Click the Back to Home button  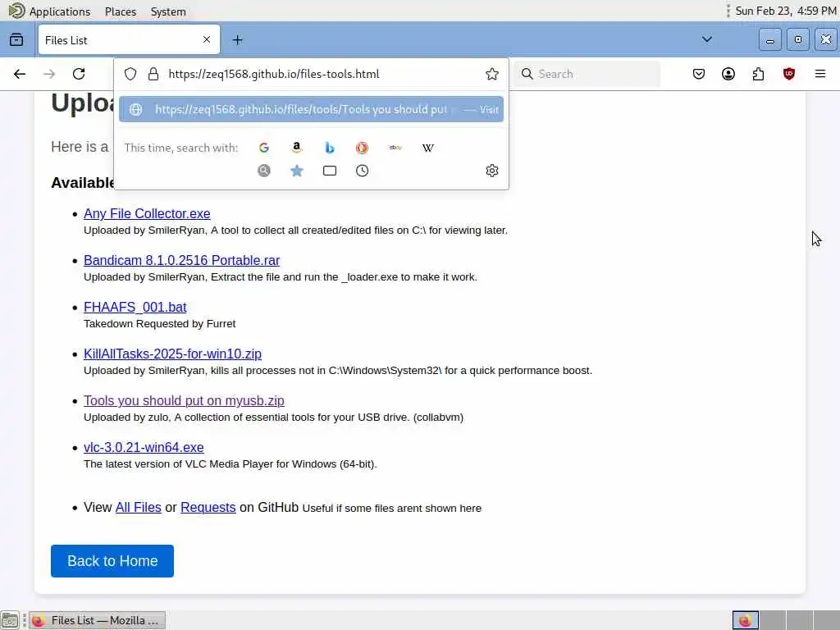coord(112,561)
